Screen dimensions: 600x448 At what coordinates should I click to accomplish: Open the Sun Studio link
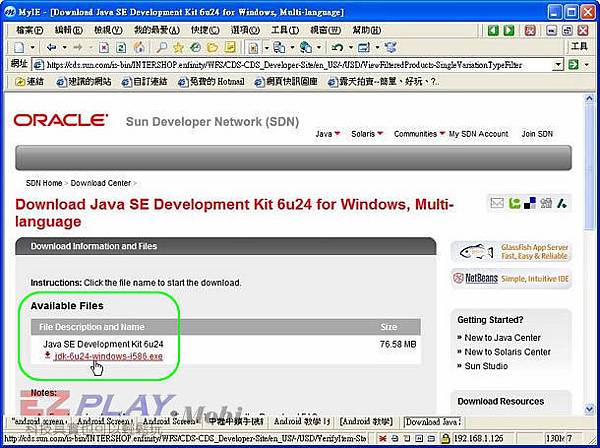coord(486,366)
